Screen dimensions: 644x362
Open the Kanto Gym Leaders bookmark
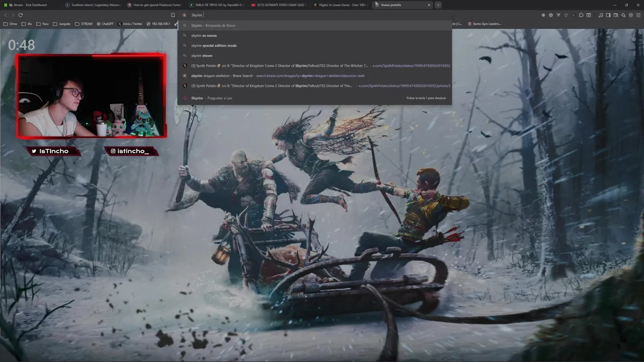pyautogui.click(x=485, y=24)
